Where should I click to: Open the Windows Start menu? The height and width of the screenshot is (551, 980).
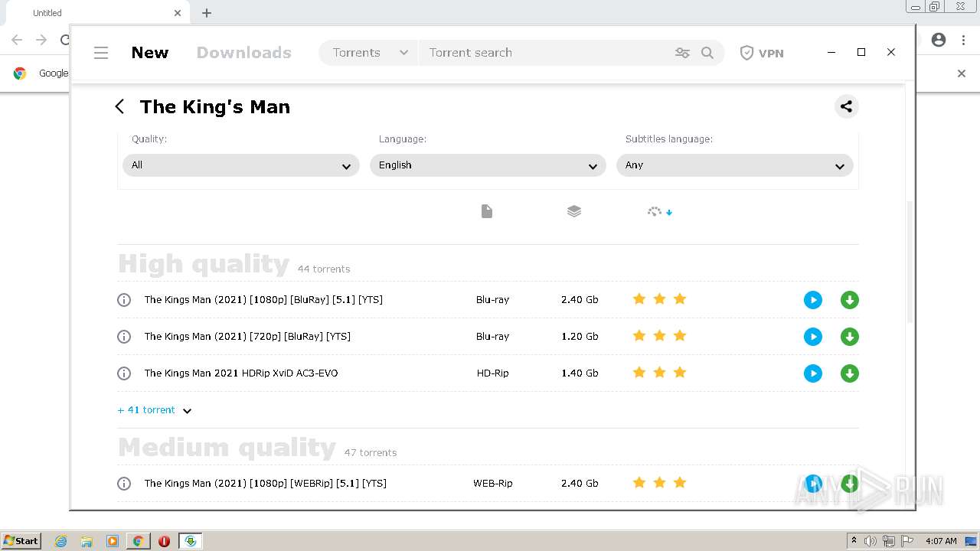[21, 541]
